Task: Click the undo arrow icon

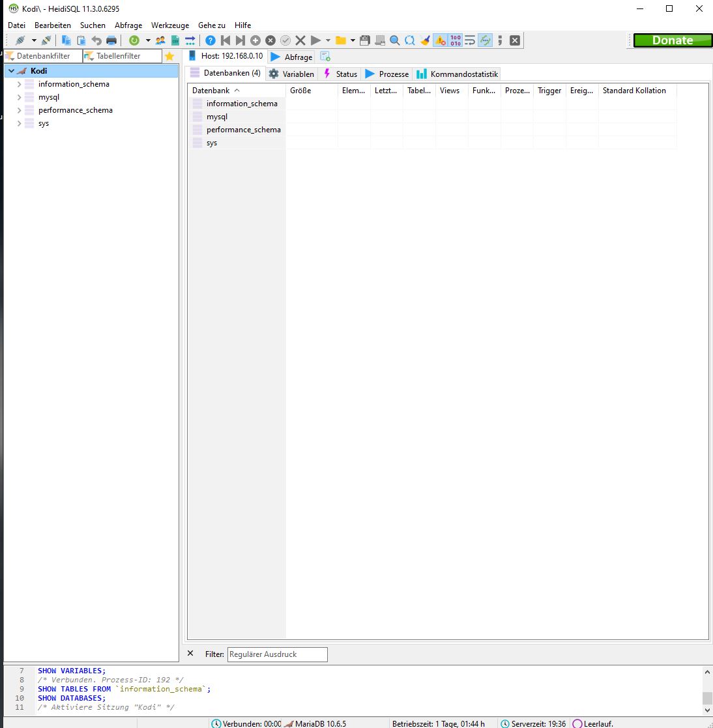Action: pyautogui.click(x=96, y=40)
